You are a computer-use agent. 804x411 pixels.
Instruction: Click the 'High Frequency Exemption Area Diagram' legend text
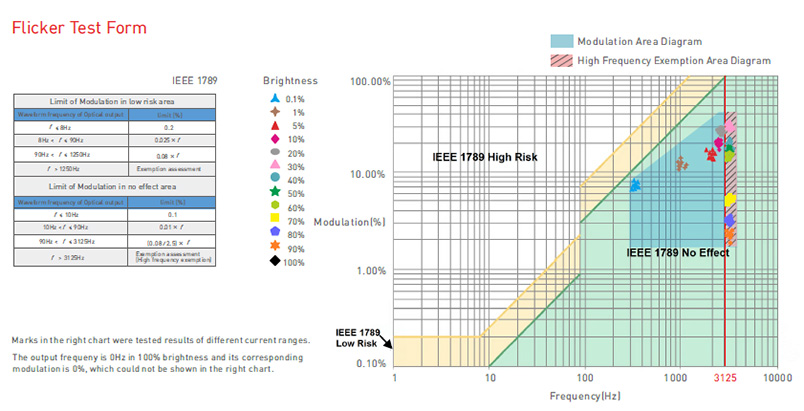[x=674, y=60]
